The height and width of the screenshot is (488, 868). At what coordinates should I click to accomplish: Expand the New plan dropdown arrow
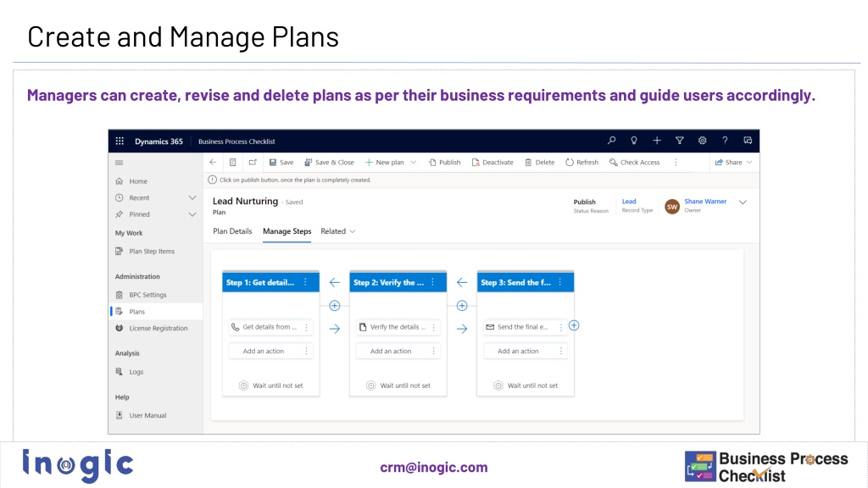click(413, 162)
